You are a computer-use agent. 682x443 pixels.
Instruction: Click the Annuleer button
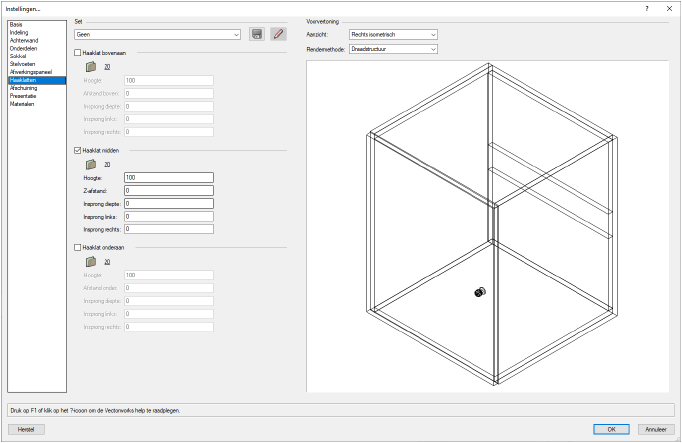click(656, 429)
